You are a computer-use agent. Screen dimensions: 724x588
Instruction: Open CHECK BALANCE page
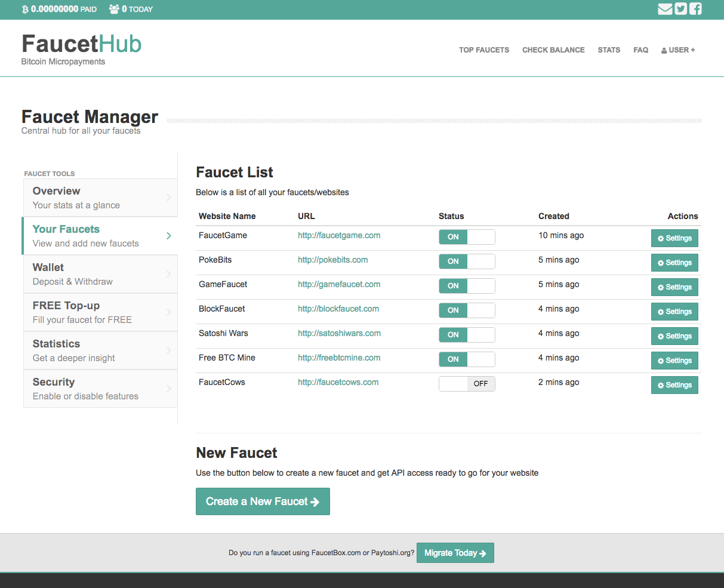point(553,50)
